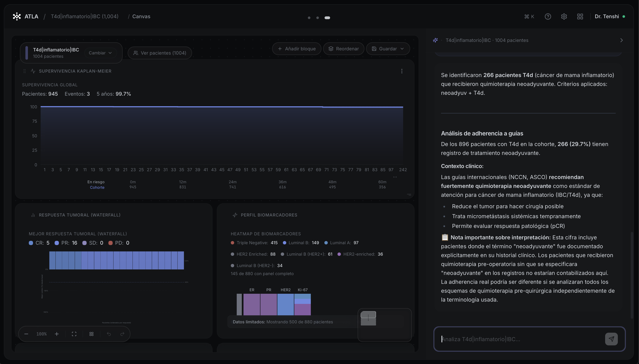Toggle Luminal B: 149 legend item
The image size is (639, 364).
point(301,243)
